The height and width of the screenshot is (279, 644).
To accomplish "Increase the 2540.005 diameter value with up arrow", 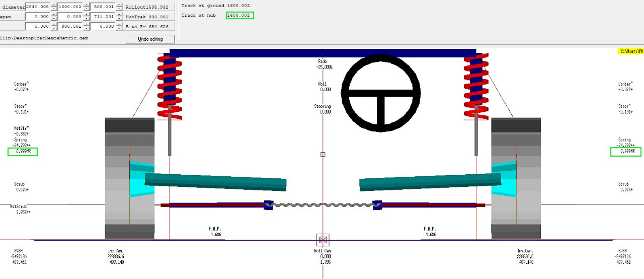I will [x=54, y=5].
